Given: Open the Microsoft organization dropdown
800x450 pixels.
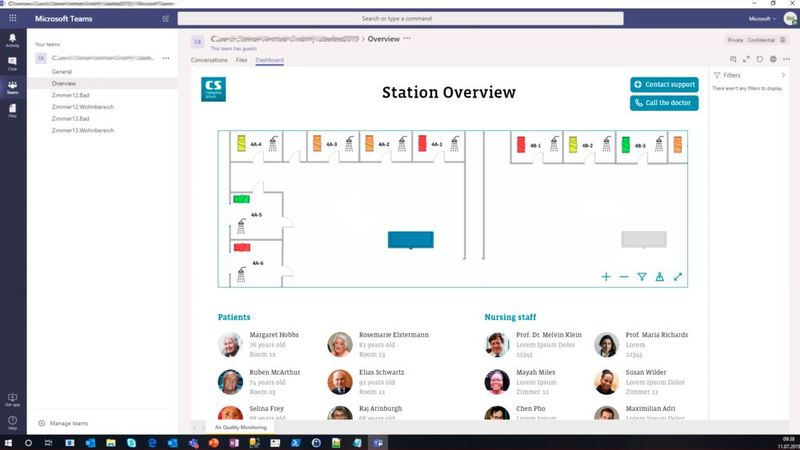Looking at the screenshot, I should [762, 18].
